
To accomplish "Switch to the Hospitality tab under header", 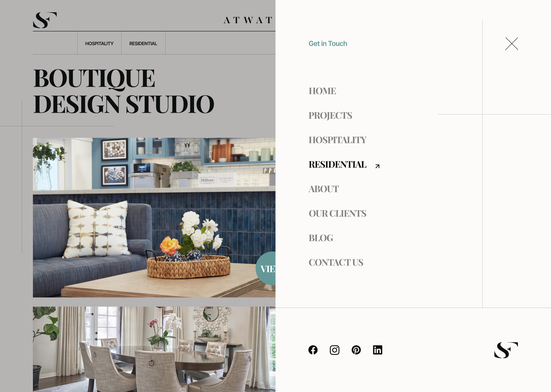I will [99, 43].
